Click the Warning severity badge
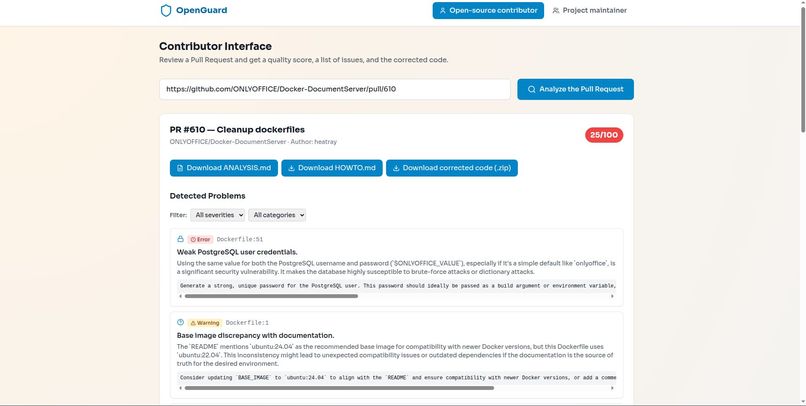The height and width of the screenshot is (406, 806). click(x=205, y=323)
